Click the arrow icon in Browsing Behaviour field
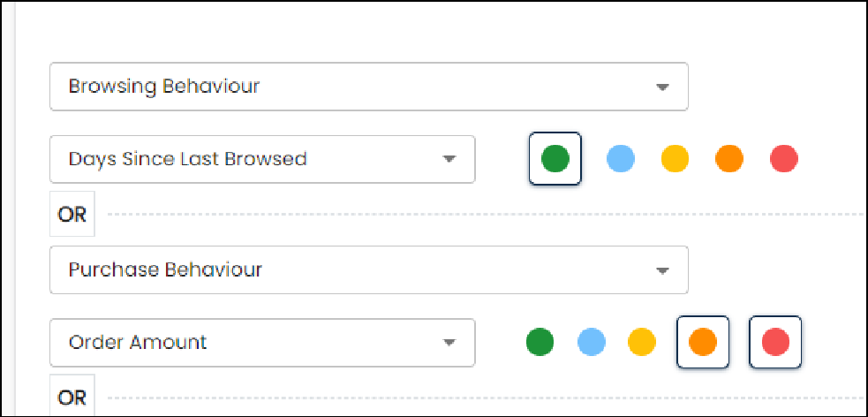 point(662,87)
